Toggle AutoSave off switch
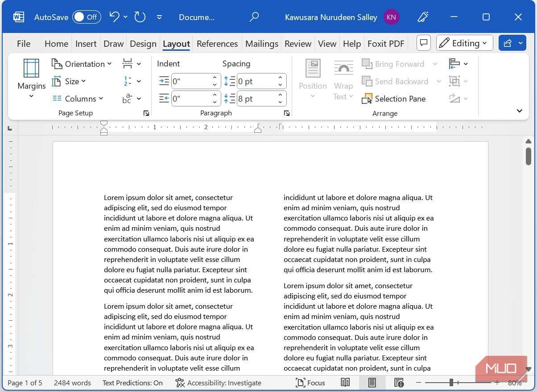537x392 pixels. (x=87, y=17)
